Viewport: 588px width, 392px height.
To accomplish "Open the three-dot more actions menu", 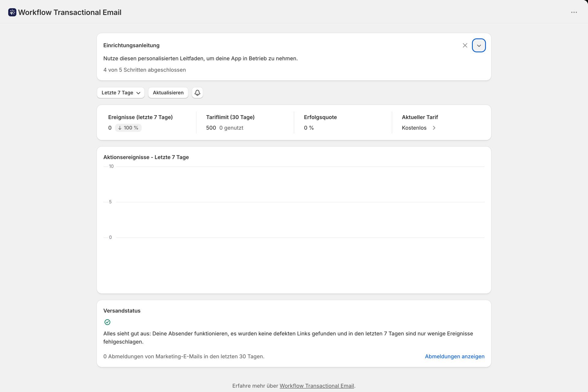I will point(574,12).
